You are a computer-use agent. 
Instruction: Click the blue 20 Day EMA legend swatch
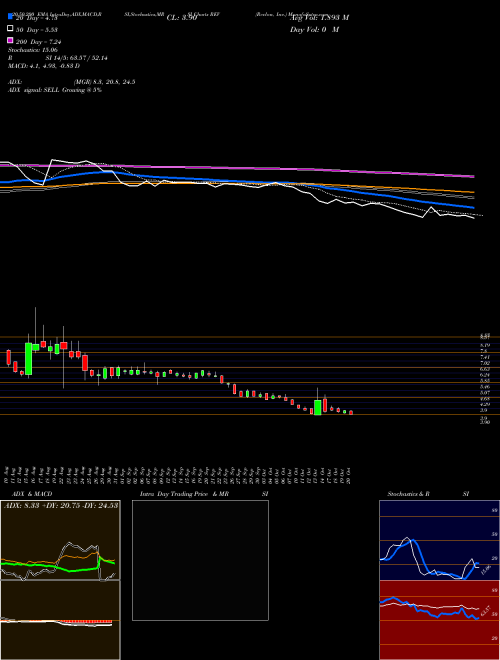[x=10, y=16]
